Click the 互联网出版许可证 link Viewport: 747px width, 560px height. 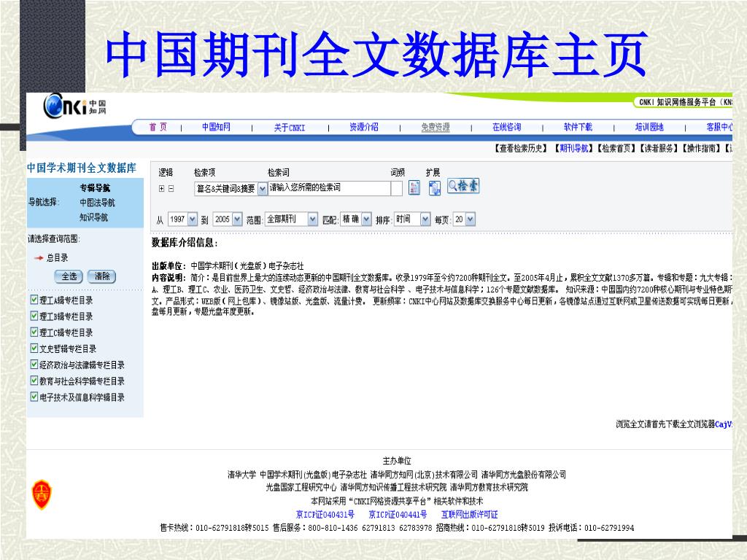pyautogui.click(x=469, y=515)
